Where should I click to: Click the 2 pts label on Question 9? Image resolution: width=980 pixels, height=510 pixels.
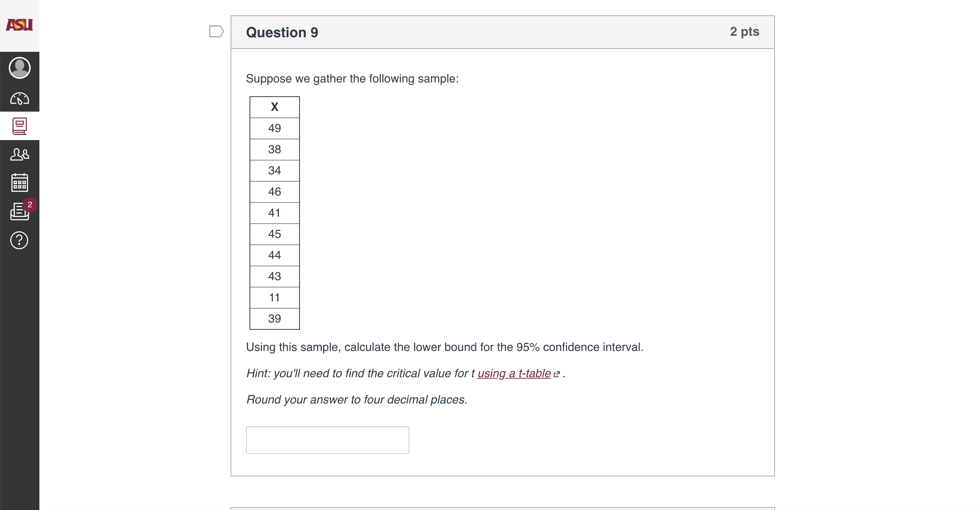[745, 32]
